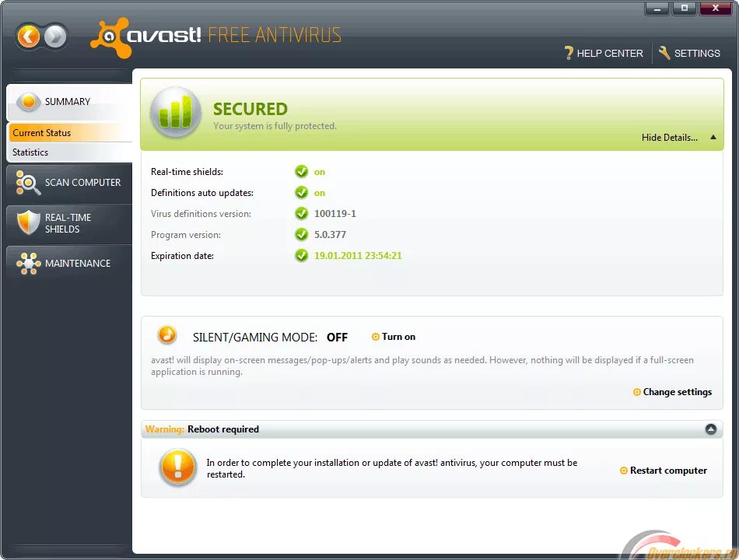Maximize the avast! window

point(684,9)
